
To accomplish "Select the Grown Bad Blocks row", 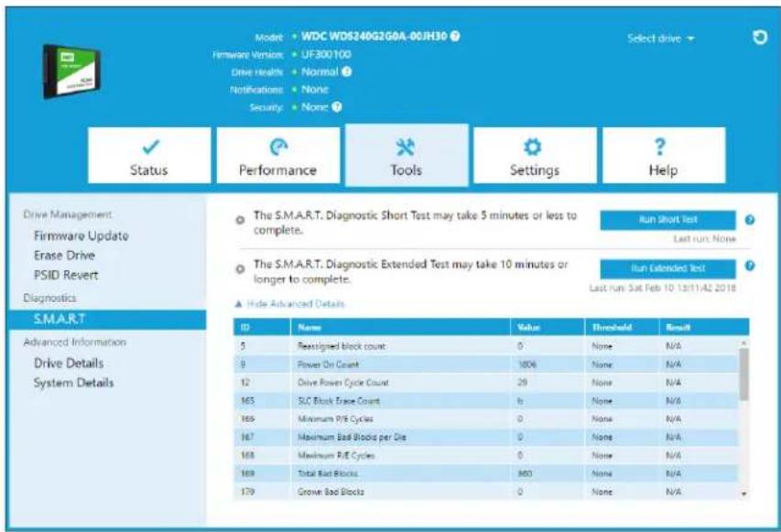I will 486,492.
